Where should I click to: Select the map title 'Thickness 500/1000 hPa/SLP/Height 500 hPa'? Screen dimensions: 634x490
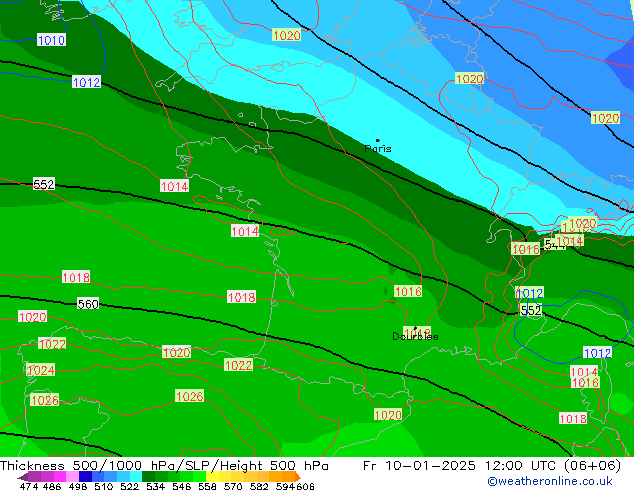pos(164,466)
